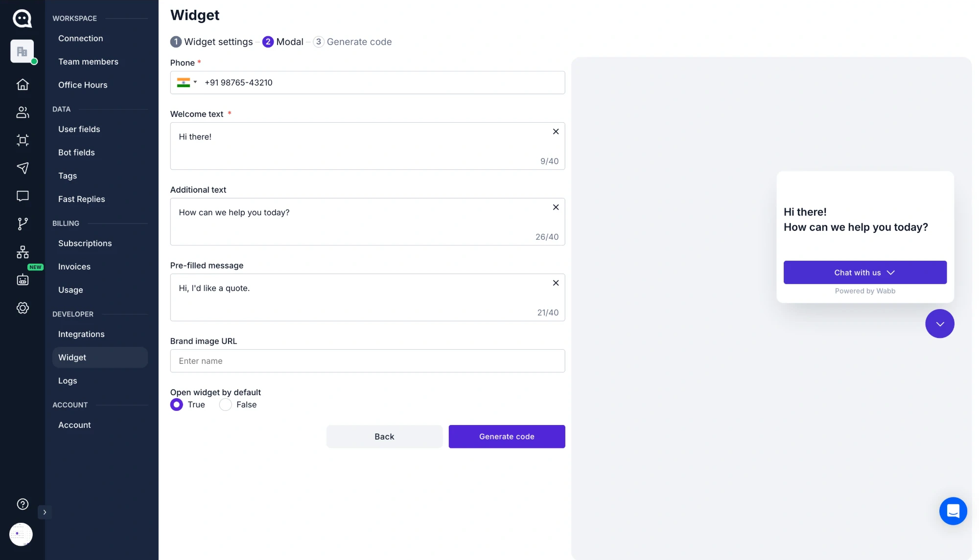Open the Settings gear icon

23,308
